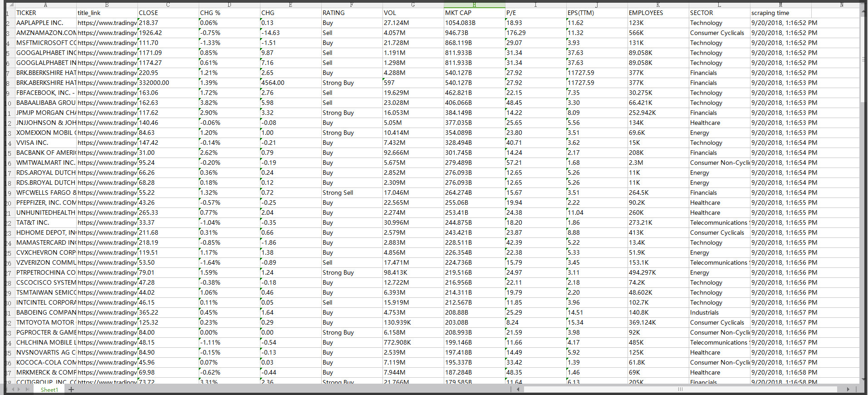Select column M header
Viewport: 868px width, 395px height.
tap(780, 5)
